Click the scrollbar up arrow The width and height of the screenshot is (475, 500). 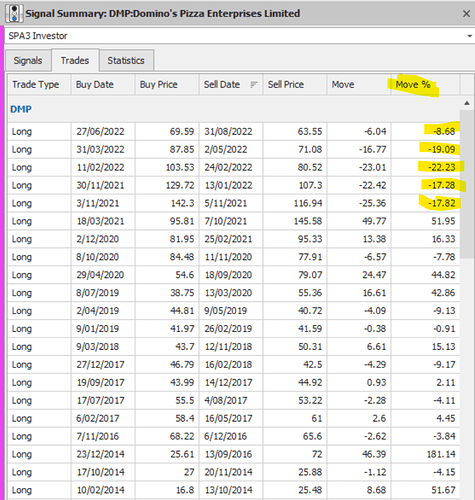467,103
